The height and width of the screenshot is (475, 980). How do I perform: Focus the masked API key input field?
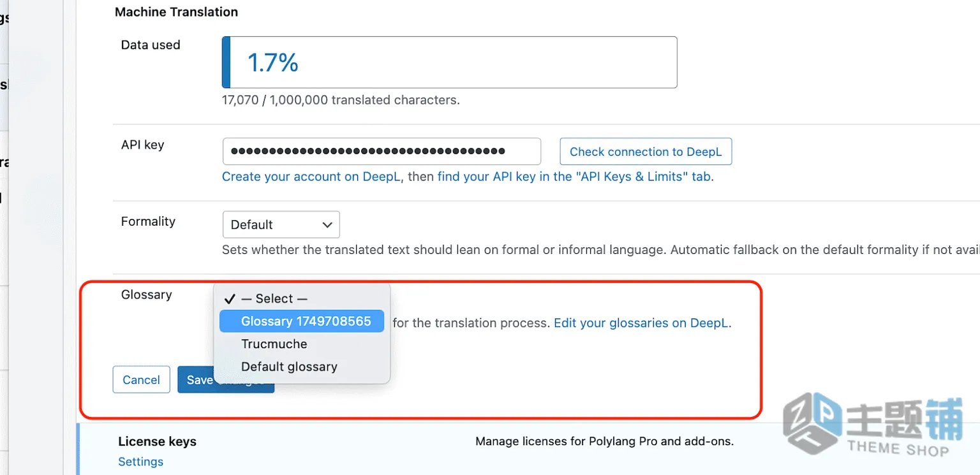click(x=382, y=152)
